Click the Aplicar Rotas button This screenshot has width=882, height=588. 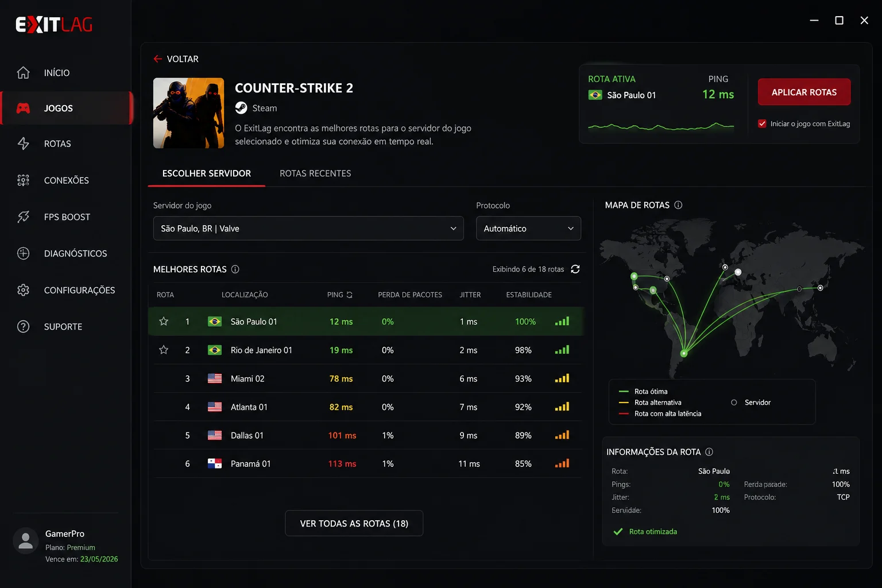(x=804, y=92)
